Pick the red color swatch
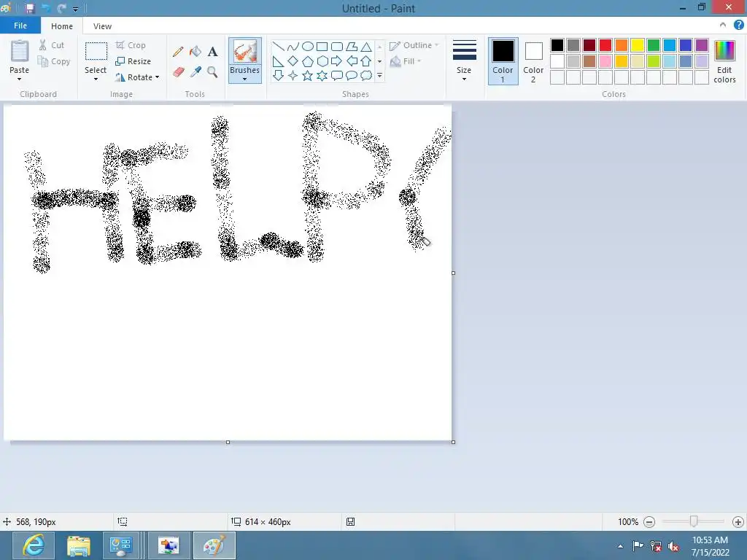747x560 pixels. 605,45
